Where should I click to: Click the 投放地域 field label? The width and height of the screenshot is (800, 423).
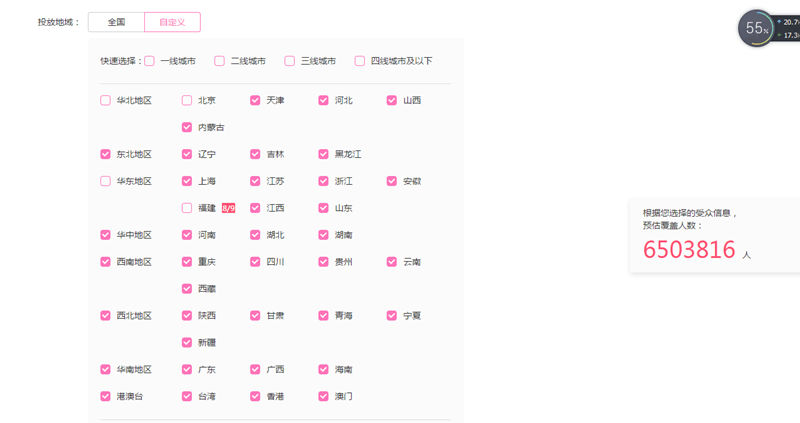(x=59, y=22)
